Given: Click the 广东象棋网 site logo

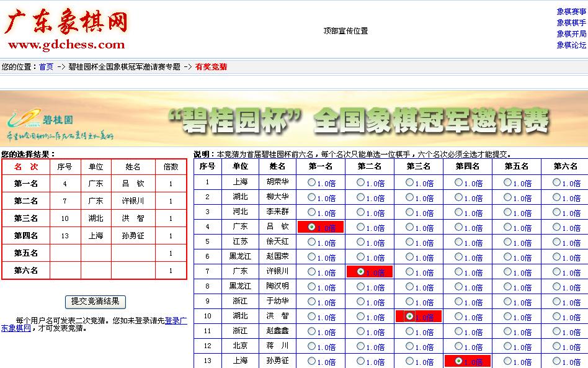Looking at the screenshot, I should click(x=66, y=29).
